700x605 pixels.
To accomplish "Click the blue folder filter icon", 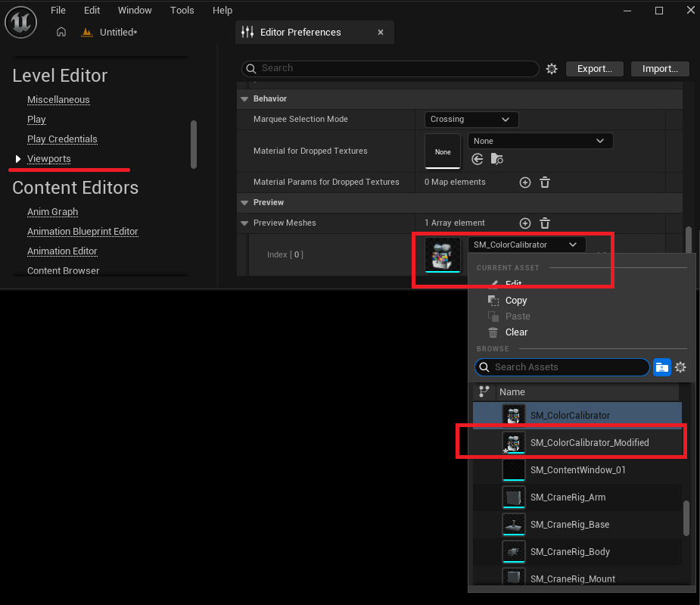I will click(661, 367).
